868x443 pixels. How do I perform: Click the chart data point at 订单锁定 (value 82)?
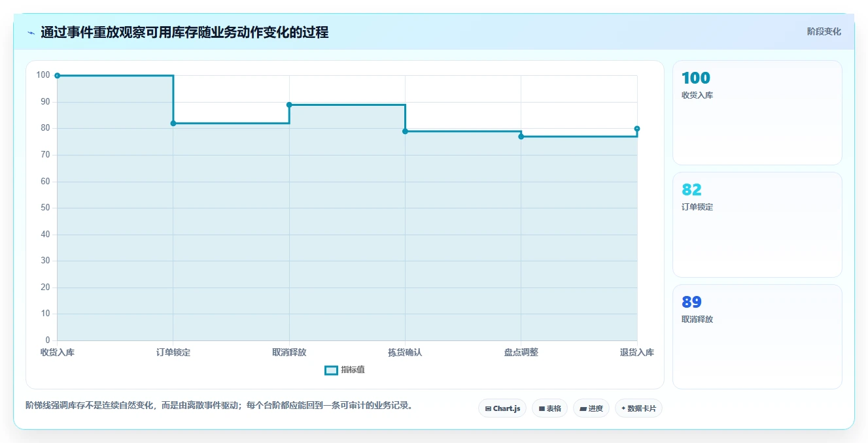coord(173,123)
